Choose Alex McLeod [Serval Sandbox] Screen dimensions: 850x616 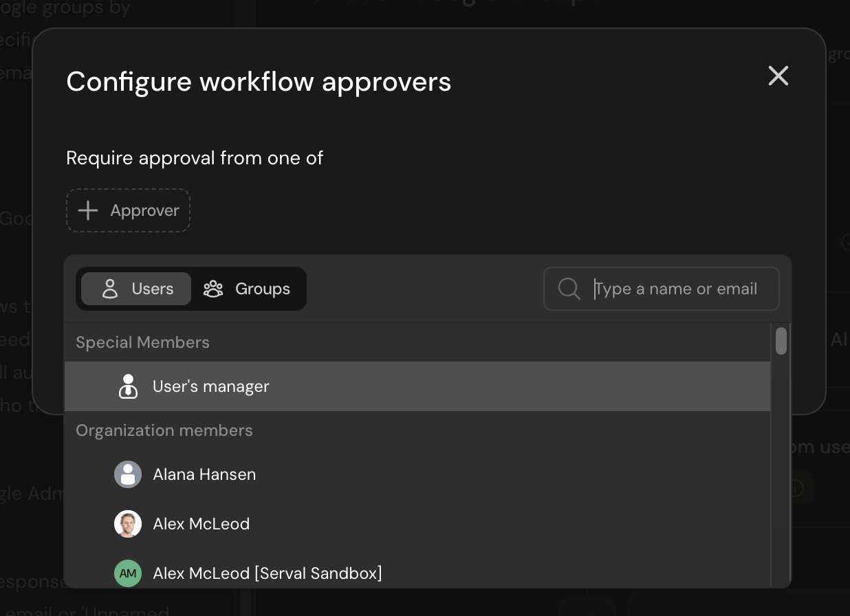point(267,573)
